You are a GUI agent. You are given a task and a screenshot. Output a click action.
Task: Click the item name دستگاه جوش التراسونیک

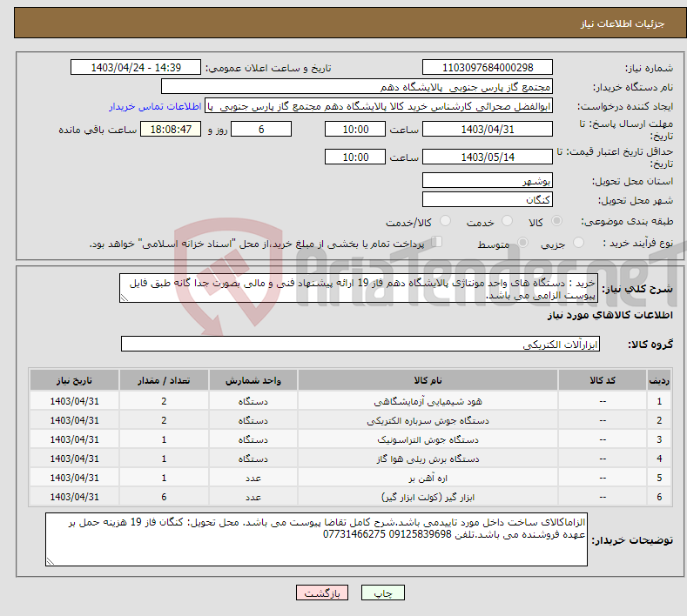(x=428, y=439)
